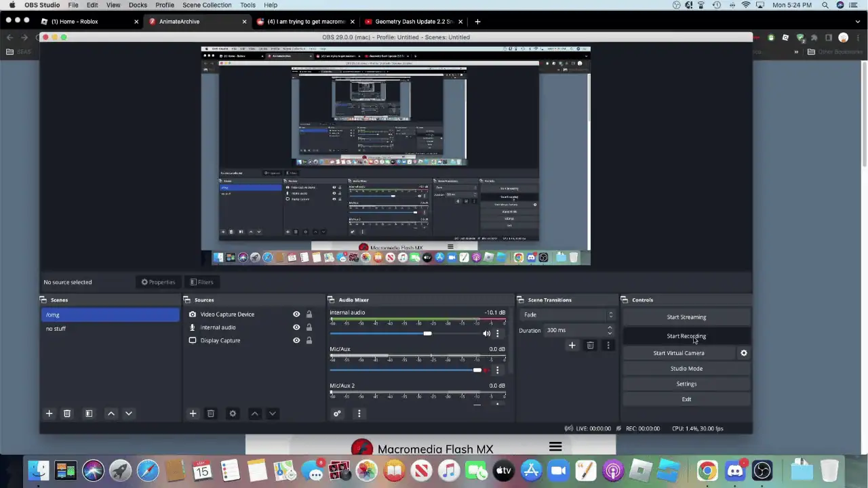
Task: Open Studio Mode
Action: tap(686, 369)
